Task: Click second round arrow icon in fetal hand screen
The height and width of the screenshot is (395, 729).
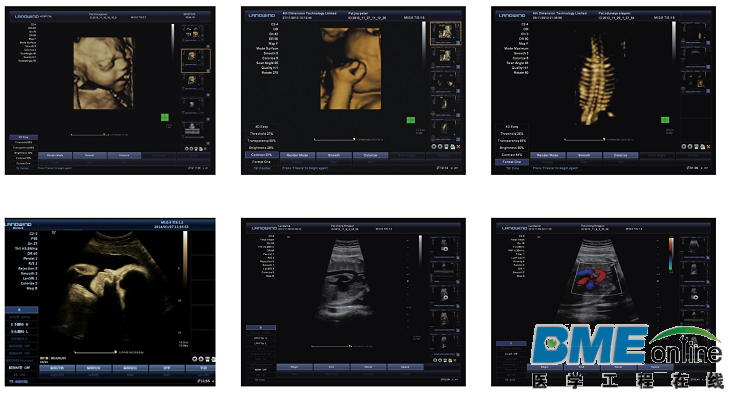Action: pos(439,146)
